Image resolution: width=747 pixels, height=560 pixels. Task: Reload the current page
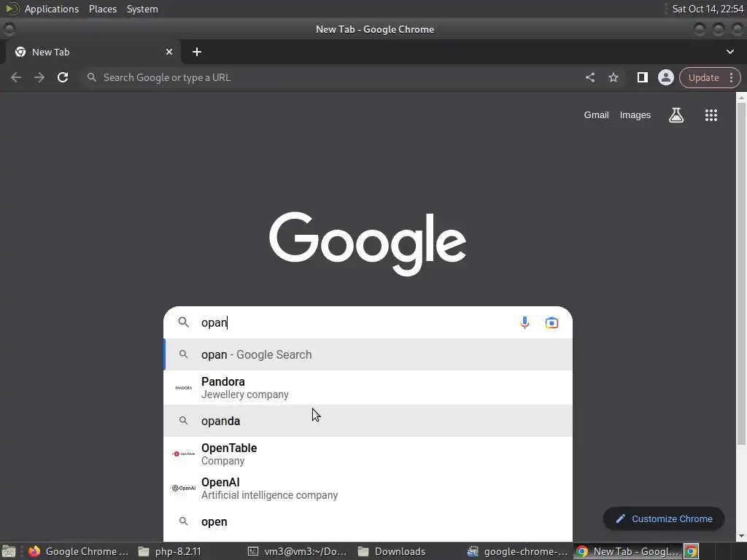coord(63,77)
